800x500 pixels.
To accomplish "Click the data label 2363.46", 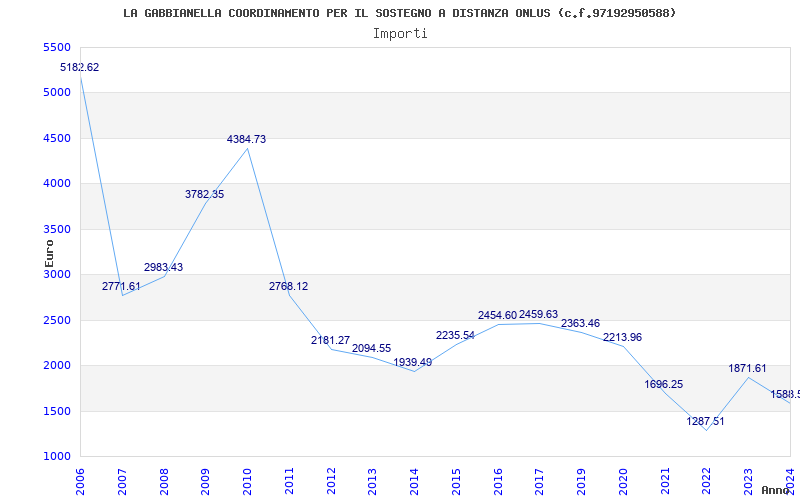I will pyautogui.click(x=581, y=323).
